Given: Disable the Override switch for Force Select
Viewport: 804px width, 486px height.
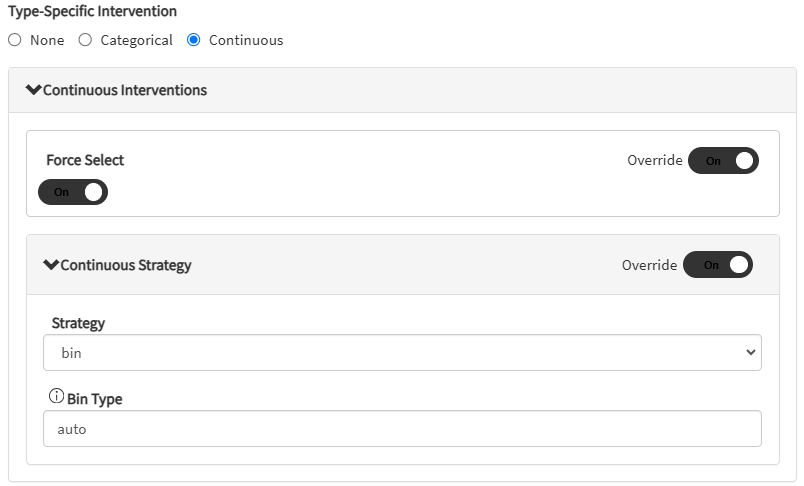Looking at the screenshot, I should tap(723, 161).
